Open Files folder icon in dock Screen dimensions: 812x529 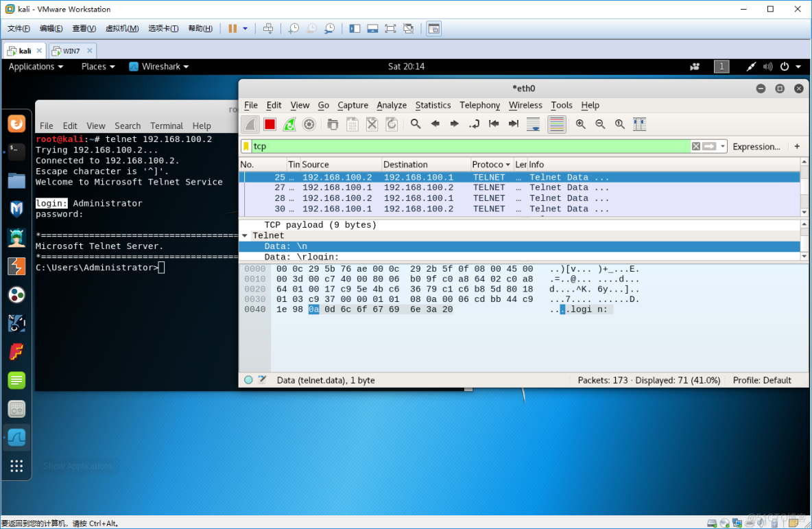[x=16, y=180]
